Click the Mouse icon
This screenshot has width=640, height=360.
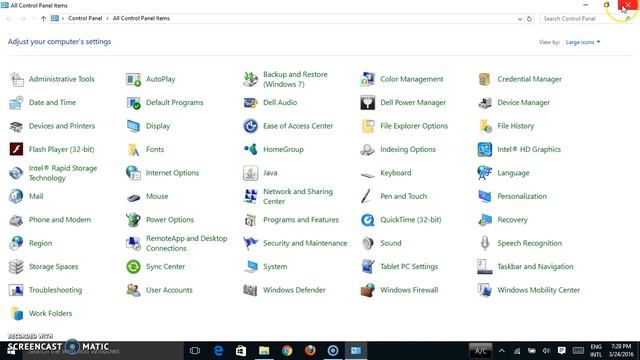(x=133, y=198)
